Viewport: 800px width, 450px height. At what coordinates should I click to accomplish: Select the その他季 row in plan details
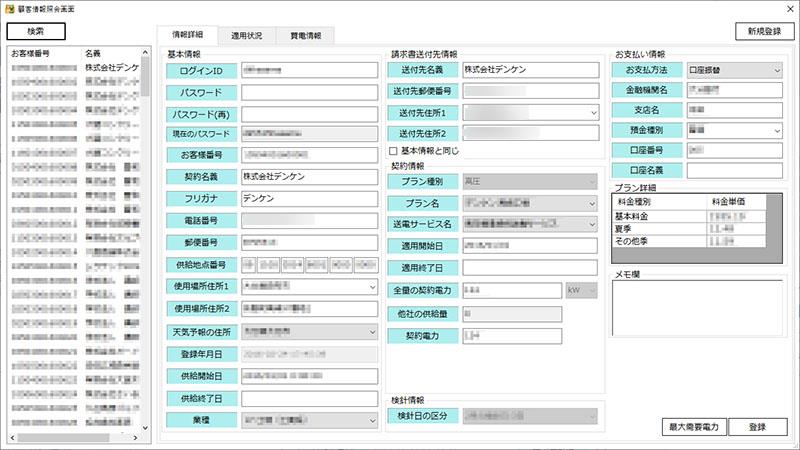(x=689, y=241)
